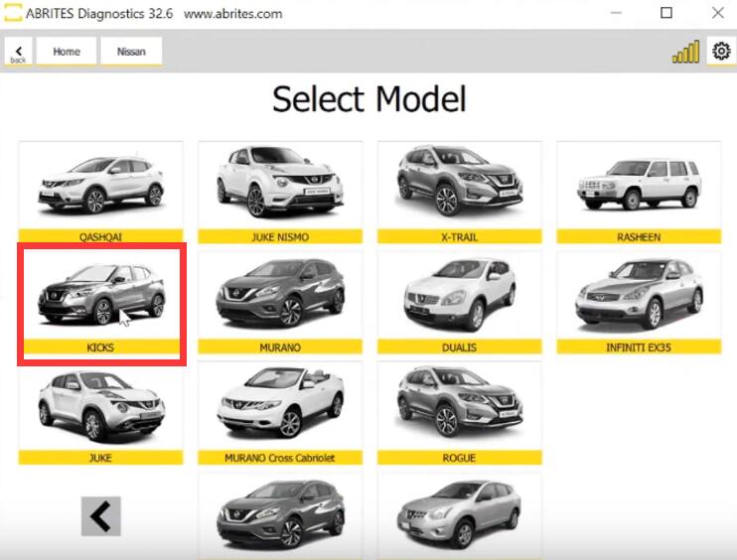
Task: Select the dark SUV below MURANO Cross Cabriolet
Action: click(x=280, y=516)
